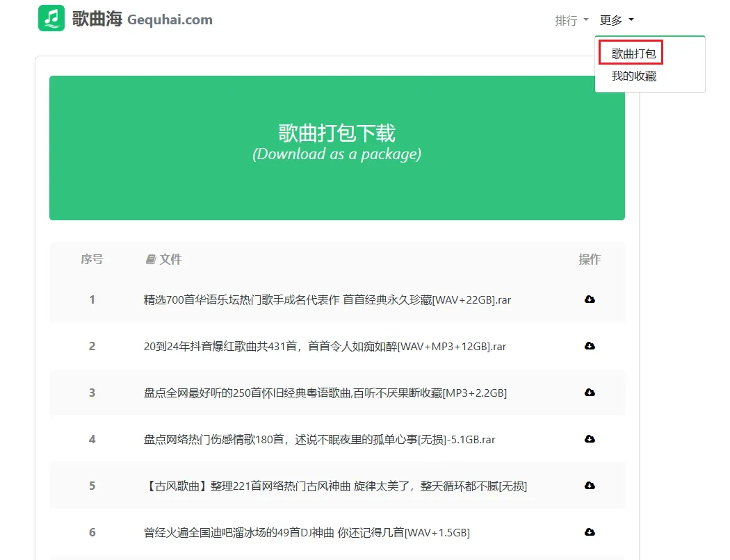Viewport: 730px width, 560px height.
Task: Click the row number 6 cell
Action: pyautogui.click(x=92, y=532)
